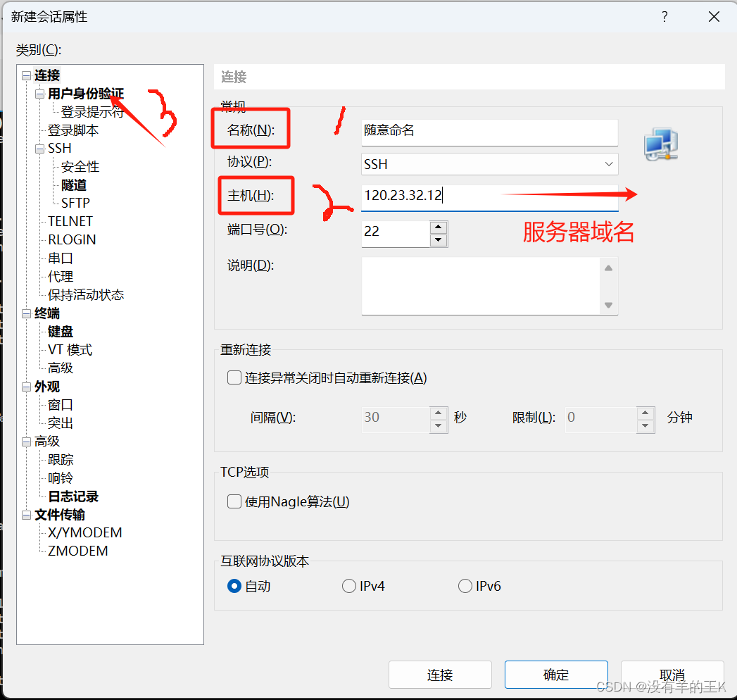
Task: Enable 连接异常关闭时自动重新连接 checkbox
Action: (x=234, y=377)
